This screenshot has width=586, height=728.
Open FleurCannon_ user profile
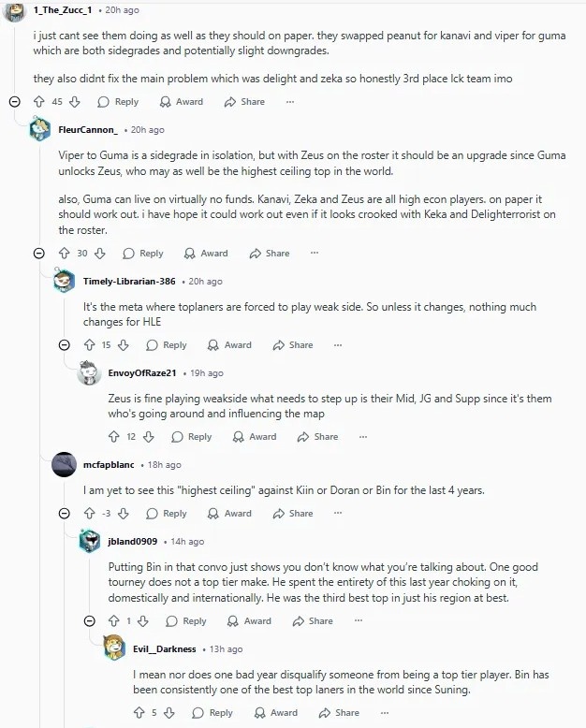click(x=88, y=130)
